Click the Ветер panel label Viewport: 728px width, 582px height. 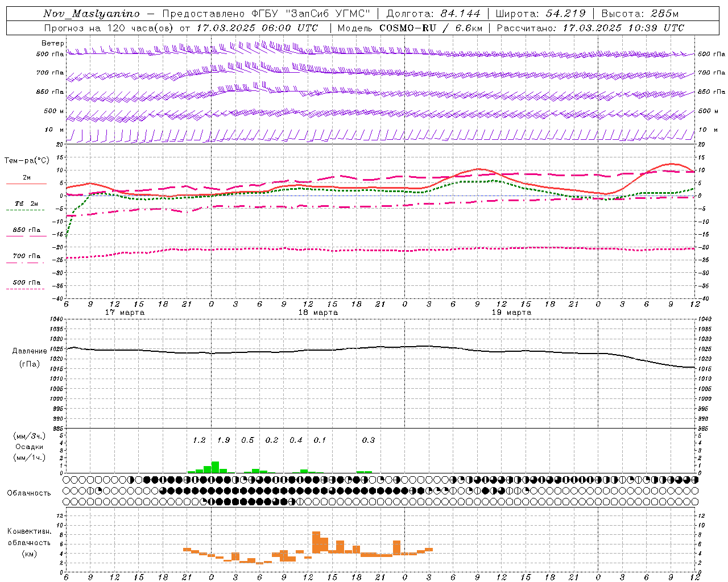point(52,43)
